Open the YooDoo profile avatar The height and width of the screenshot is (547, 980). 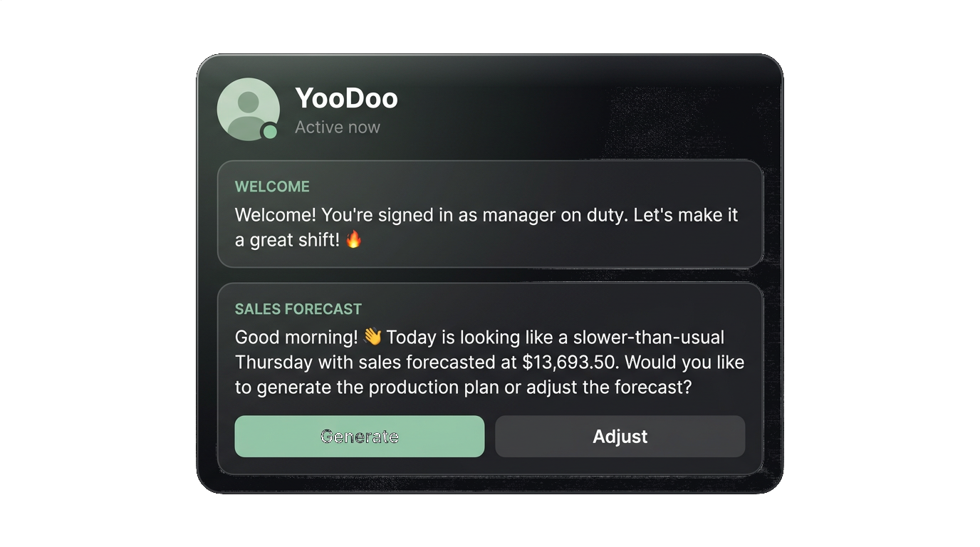click(x=248, y=109)
